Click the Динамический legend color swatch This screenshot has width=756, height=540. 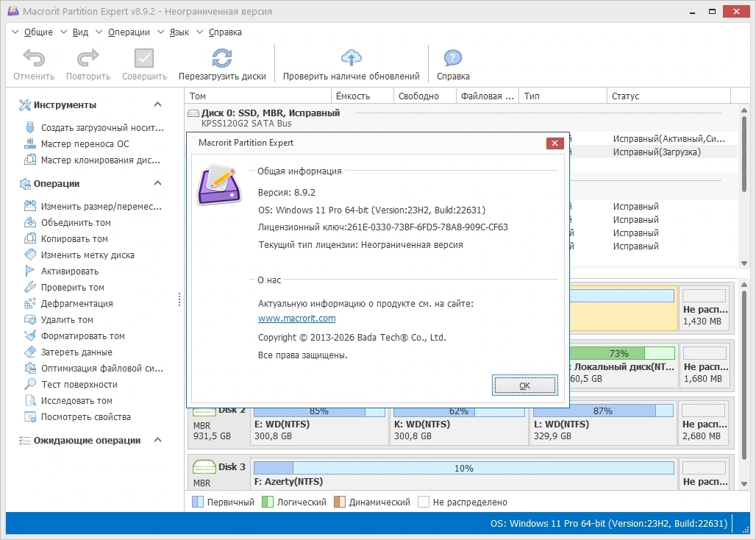pyautogui.click(x=340, y=502)
